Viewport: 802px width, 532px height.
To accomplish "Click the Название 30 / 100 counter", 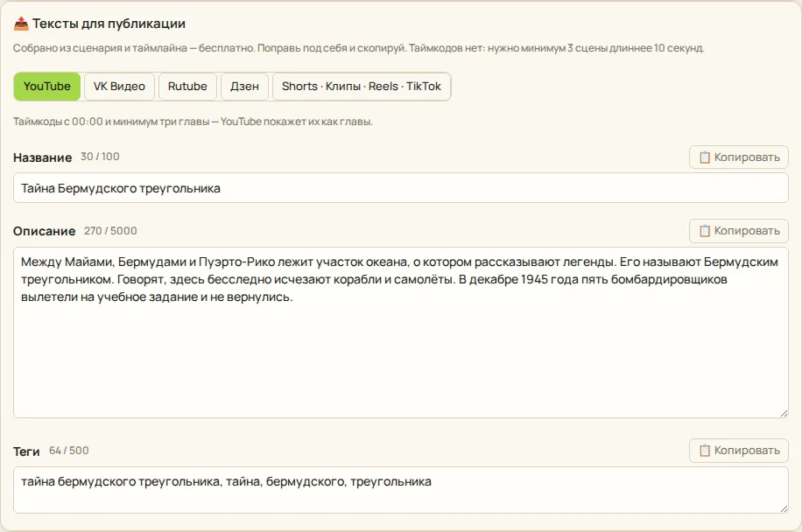I will (100, 157).
